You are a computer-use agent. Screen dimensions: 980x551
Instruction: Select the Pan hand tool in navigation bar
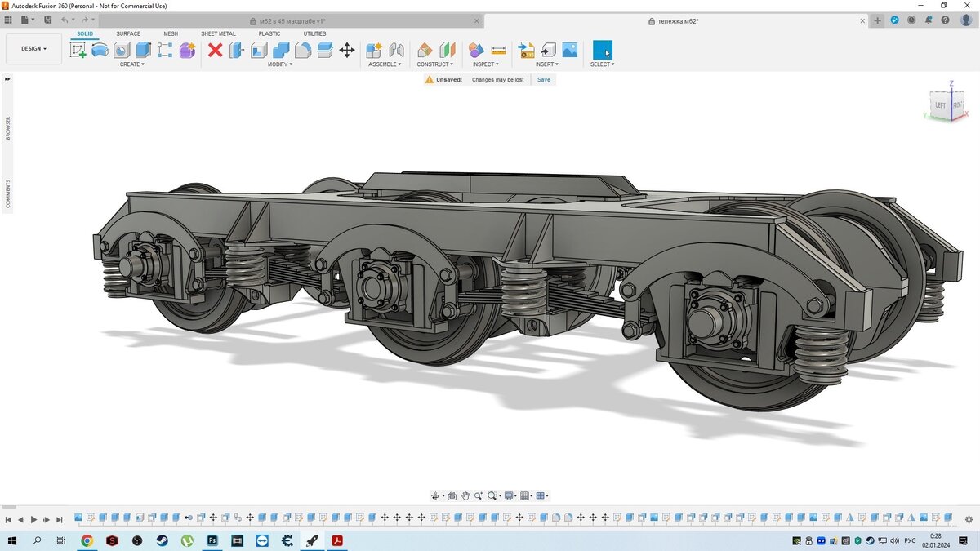[x=465, y=495]
